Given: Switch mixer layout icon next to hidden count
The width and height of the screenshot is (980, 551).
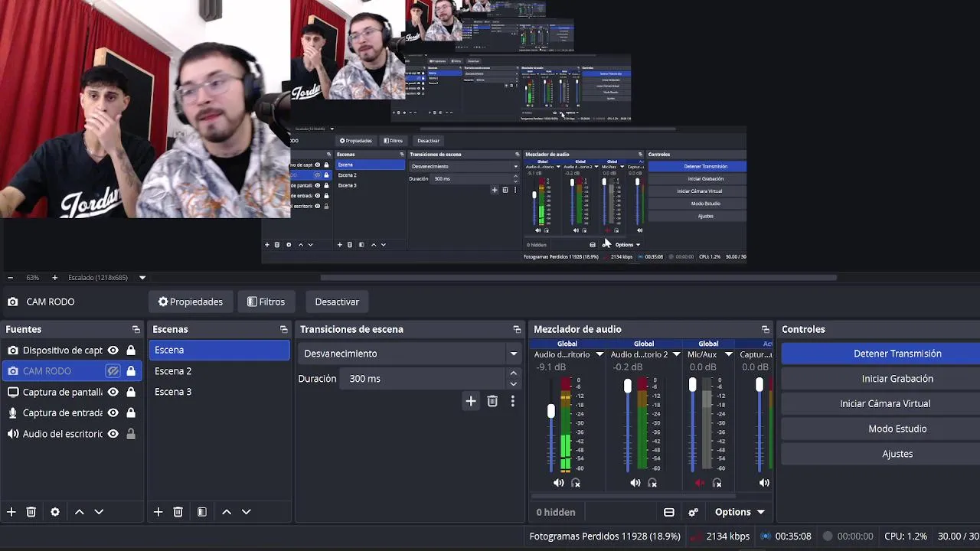Looking at the screenshot, I should point(669,512).
